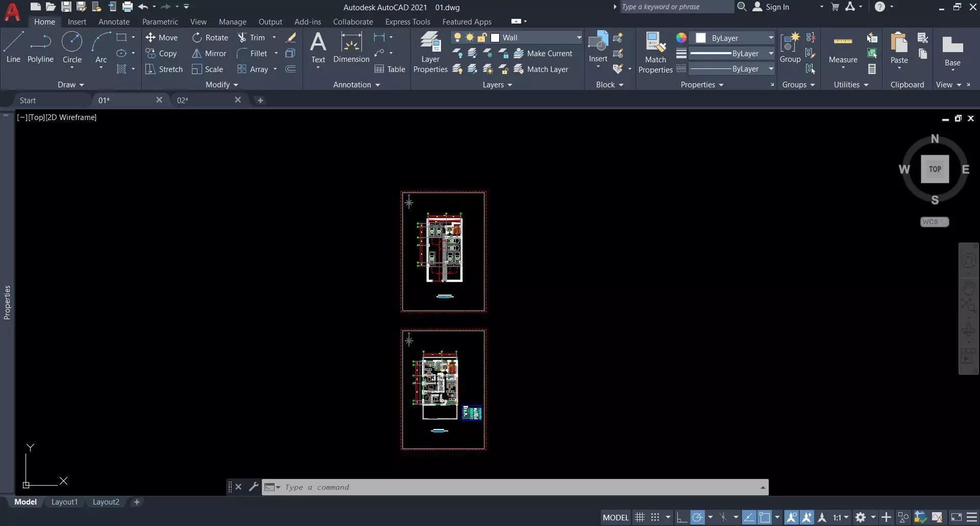Click the WCS coordinate system button
Image resolution: width=980 pixels, height=526 pixels.
tap(934, 222)
